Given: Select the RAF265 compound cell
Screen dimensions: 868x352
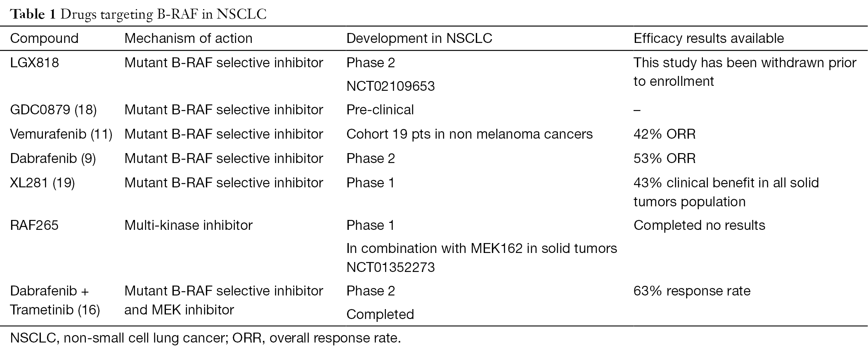Looking at the screenshot, I should tap(34, 225).
